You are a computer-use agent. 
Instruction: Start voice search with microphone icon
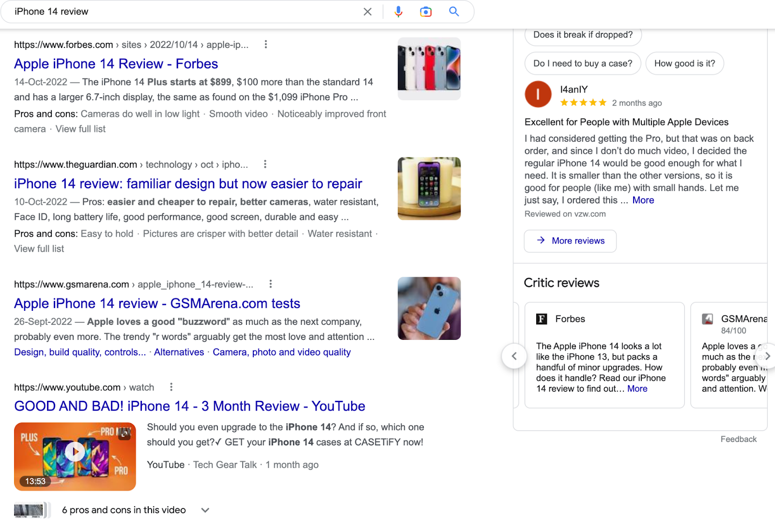[x=398, y=12]
